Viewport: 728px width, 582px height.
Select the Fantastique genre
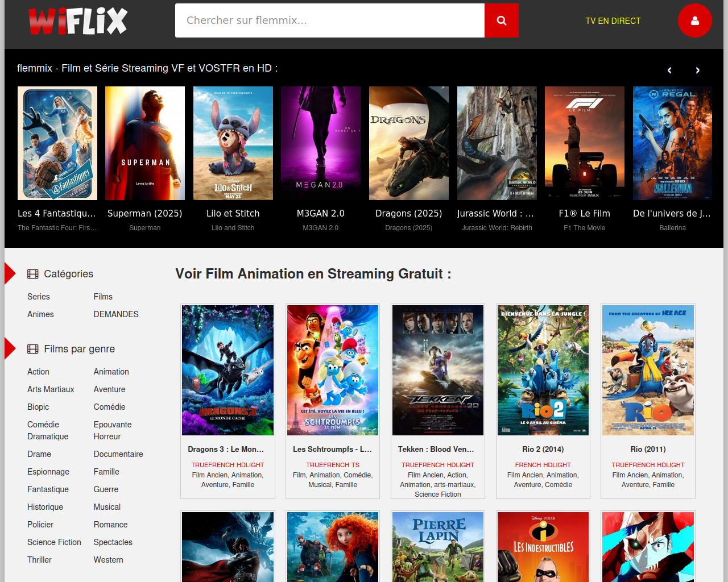click(x=48, y=489)
